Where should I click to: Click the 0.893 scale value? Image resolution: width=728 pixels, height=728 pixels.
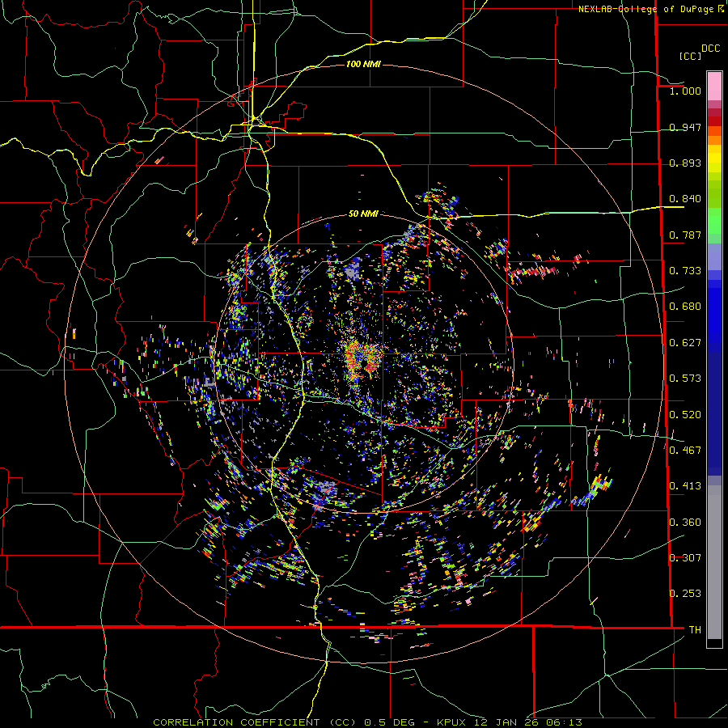click(x=685, y=163)
